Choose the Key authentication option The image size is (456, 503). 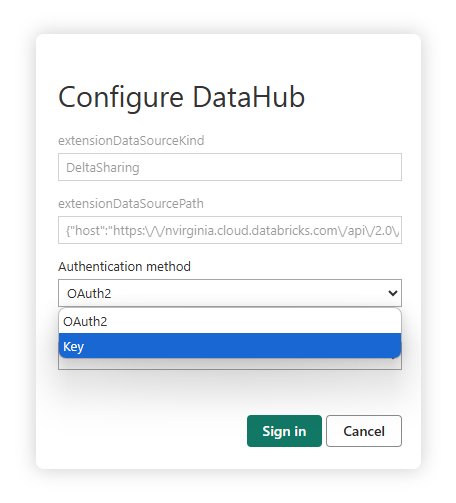tap(230, 346)
